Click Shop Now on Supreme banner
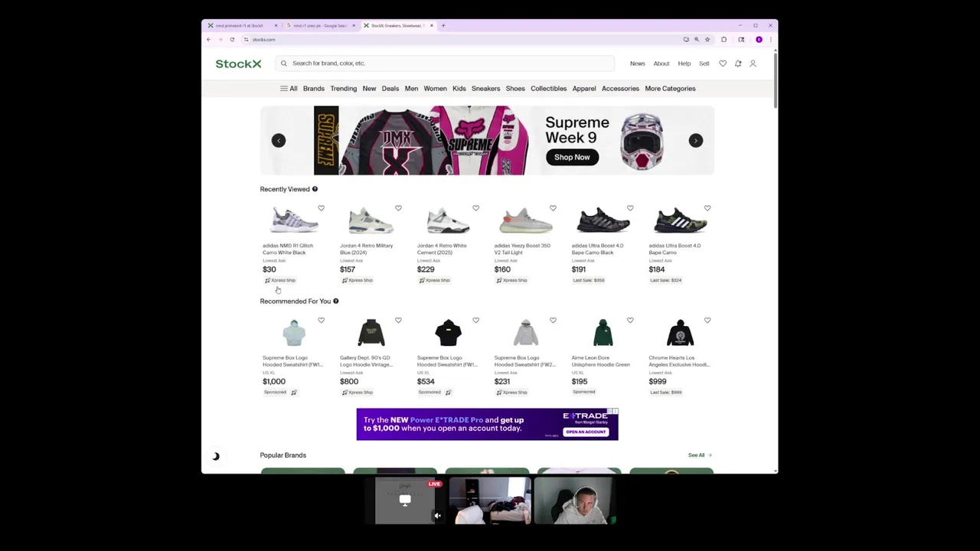Viewport: 980px width, 551px height. (572, 157)
